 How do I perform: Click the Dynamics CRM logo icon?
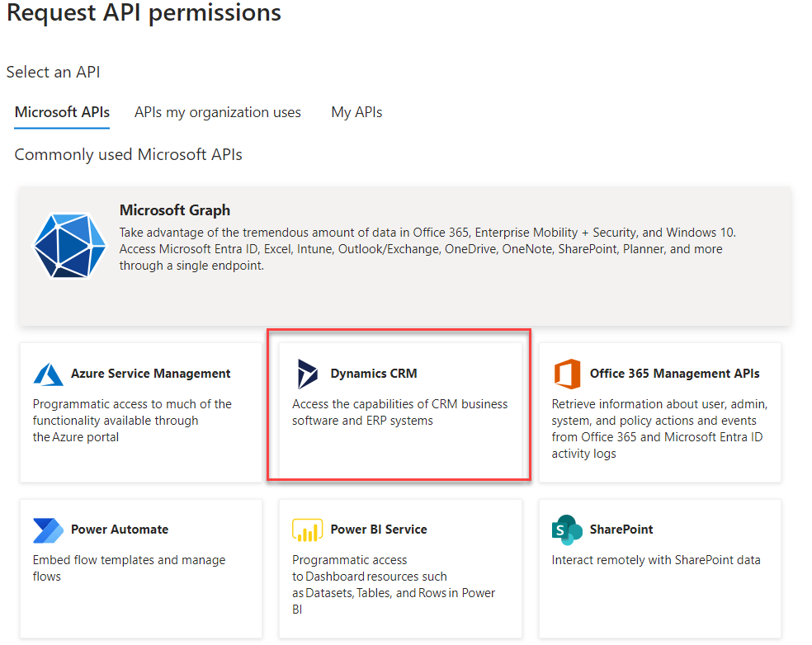[x=308, y=374]
